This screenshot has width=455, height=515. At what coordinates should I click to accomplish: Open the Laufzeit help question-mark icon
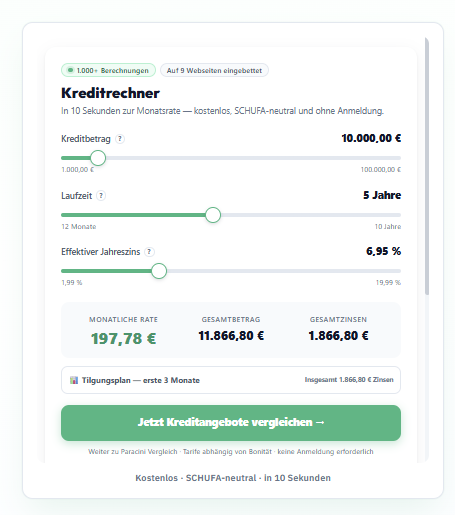click(x=101, y=195)
